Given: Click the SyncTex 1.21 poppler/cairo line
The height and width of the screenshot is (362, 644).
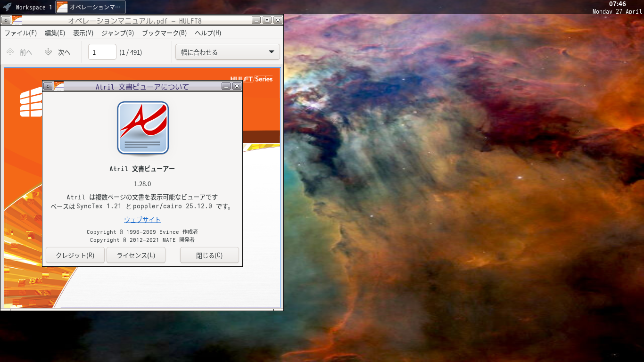Looking at the screenshot, I should click(142, 206).
